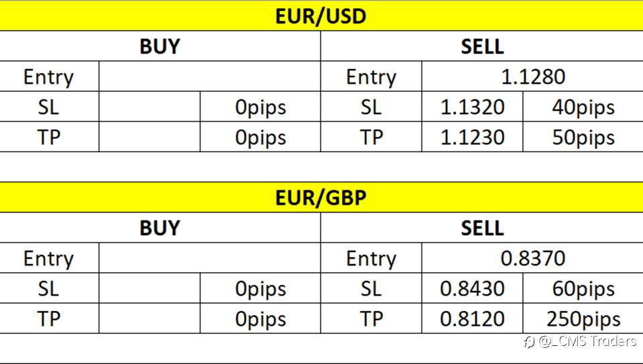
Task: Open the @LCMS Traders watermark text
Action: click(587, 341)
